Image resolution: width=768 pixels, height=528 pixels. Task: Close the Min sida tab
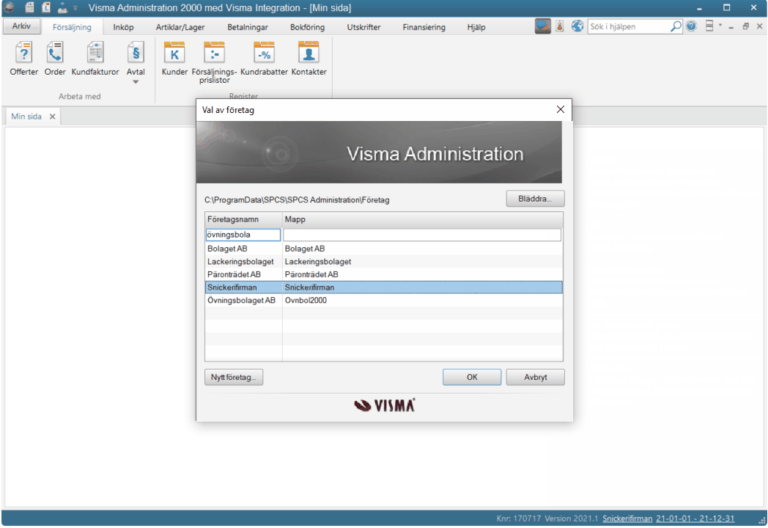pos(52,117)
